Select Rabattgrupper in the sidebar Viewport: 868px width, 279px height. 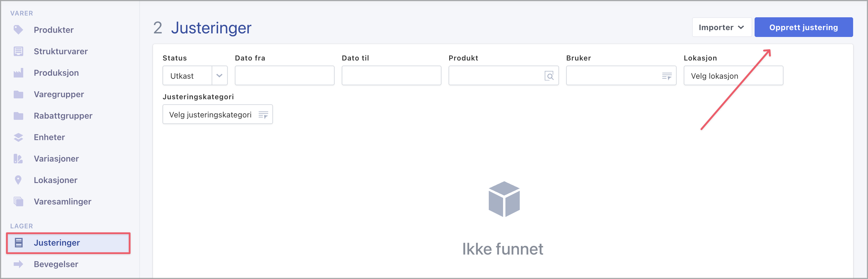63,116
